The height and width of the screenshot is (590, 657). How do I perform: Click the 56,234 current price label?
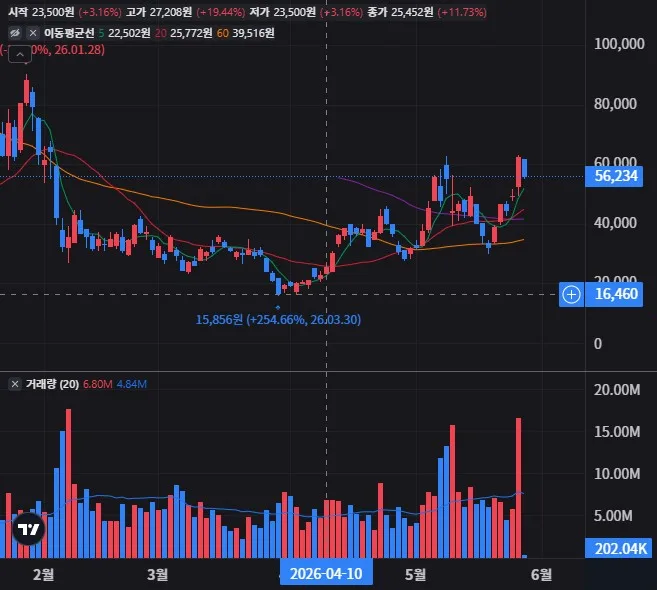tap(614, 176)
